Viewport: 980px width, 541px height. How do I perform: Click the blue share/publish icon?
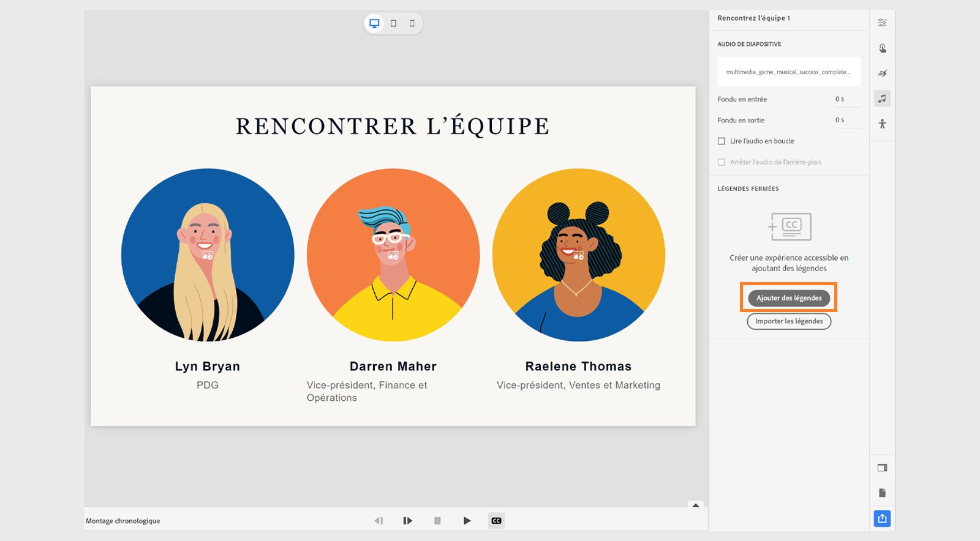tap(882, 518)
